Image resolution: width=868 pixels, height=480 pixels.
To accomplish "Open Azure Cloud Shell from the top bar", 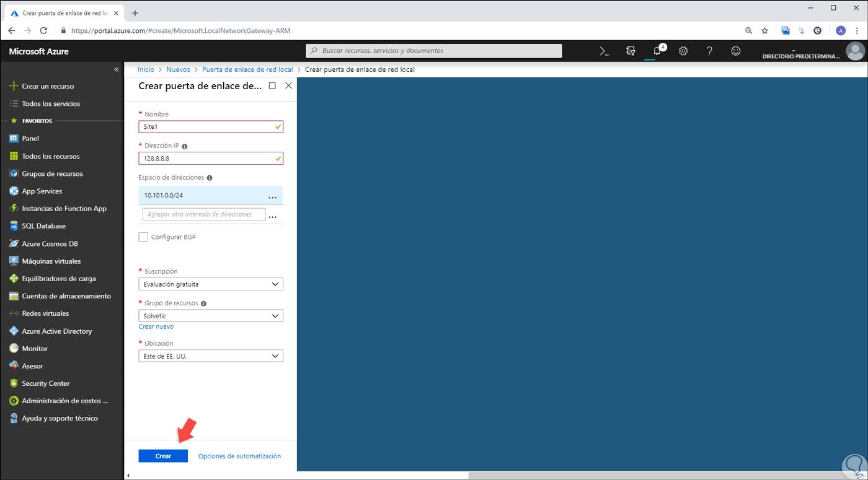I will click(604, 51).
